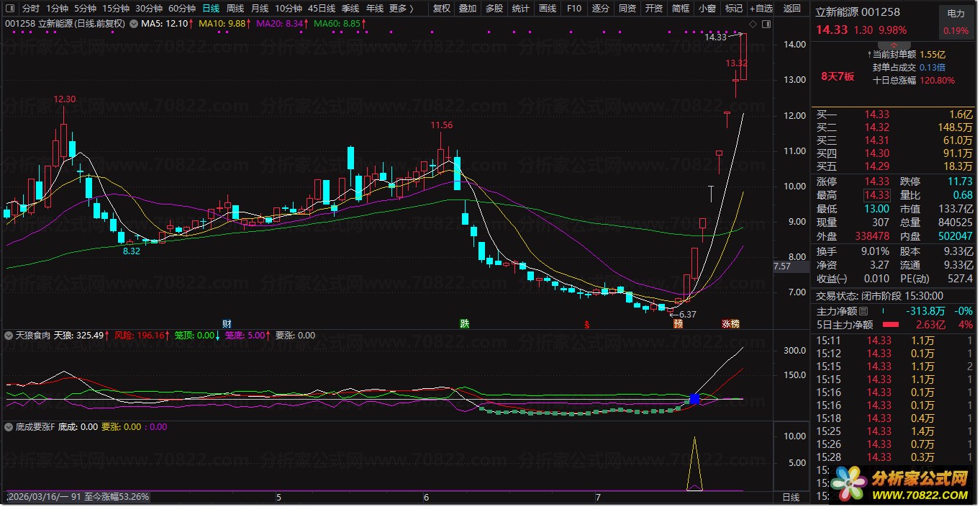Switch to 月线 monthly chart
This screenshot has width=980, height=507.
[x=260, y=9]
